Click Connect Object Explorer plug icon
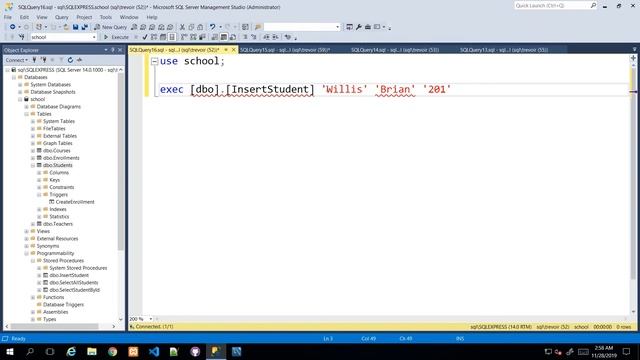This screenshot has width=640, height=360. point(35,60)
